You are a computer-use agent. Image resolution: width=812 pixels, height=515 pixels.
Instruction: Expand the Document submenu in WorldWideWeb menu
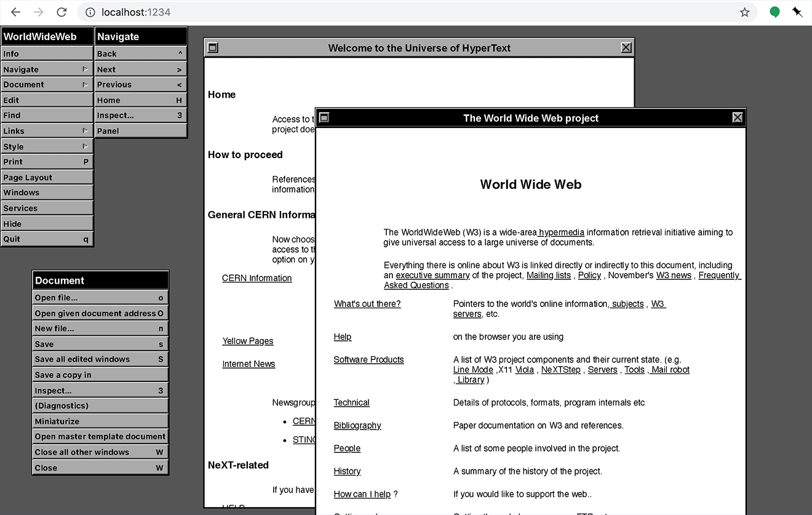point(47,84)
